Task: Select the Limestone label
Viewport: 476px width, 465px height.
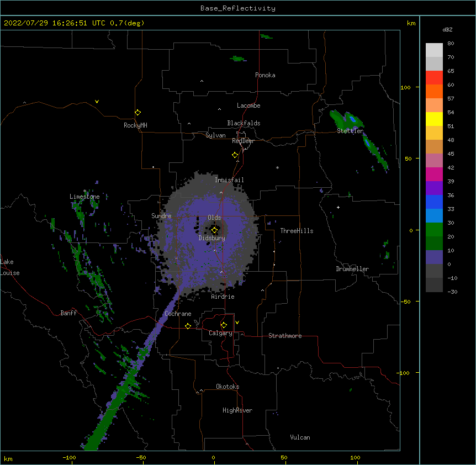Action: pos(84,197)
